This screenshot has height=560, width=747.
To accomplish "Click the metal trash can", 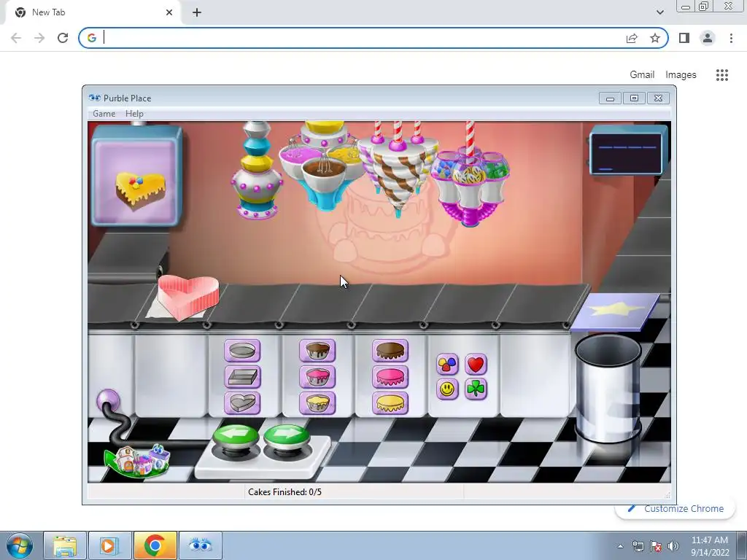I will point(608,388).
